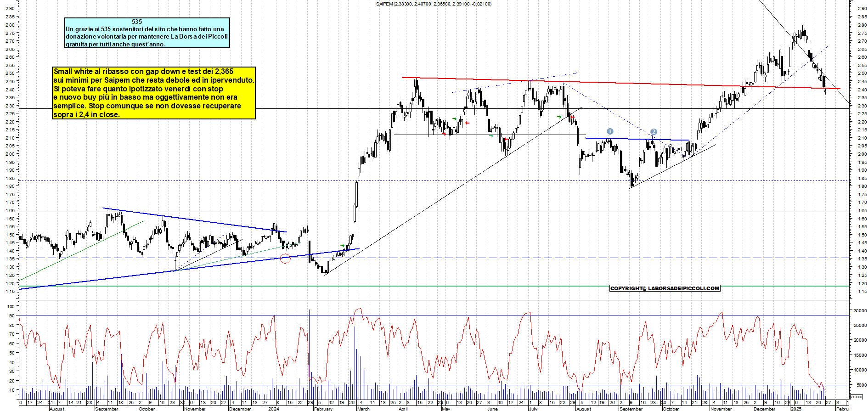
Task: Click the 'x10000' volume multiplier box
Action: coord(857,397)
